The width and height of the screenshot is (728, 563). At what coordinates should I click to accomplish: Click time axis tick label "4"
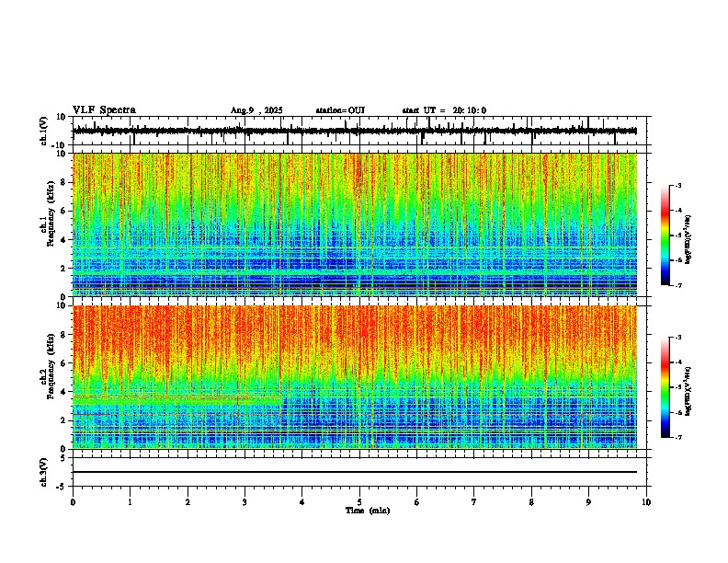click(302, 502)
